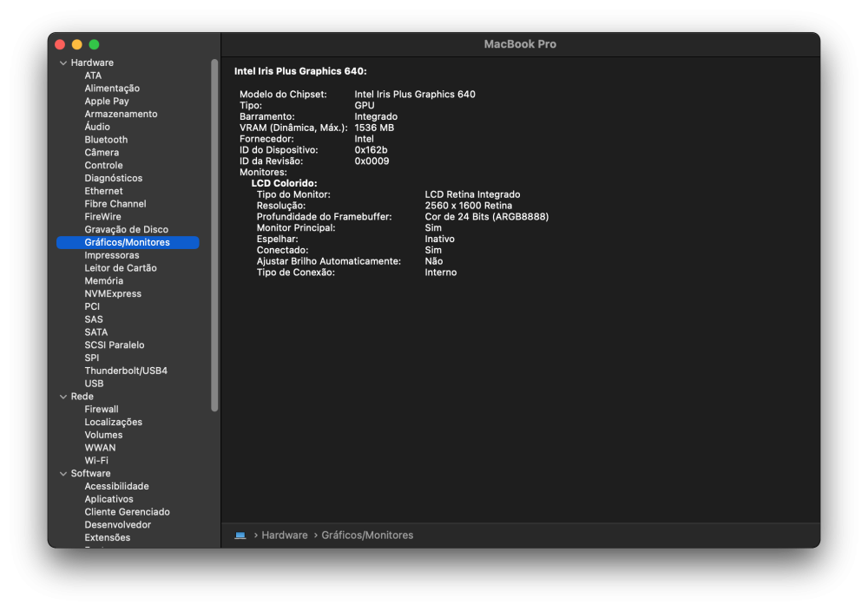868x611 pixels.
Task: Select SATA in the sidebar
Action: coord(96,332)
